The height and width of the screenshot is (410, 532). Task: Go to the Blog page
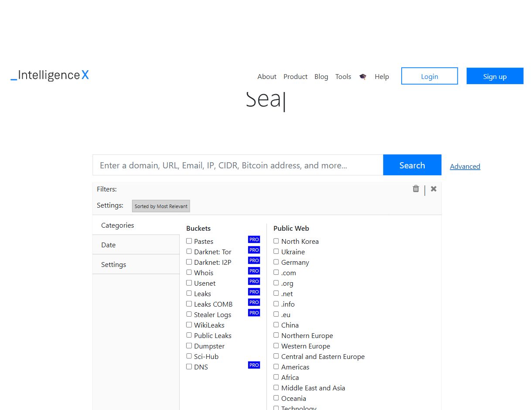(321, 76)
